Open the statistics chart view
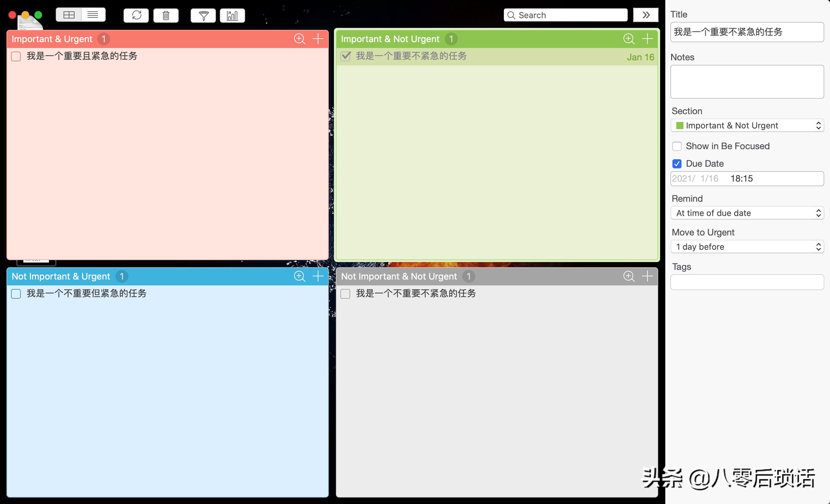 pyautogui.click(x=232, y=16)
